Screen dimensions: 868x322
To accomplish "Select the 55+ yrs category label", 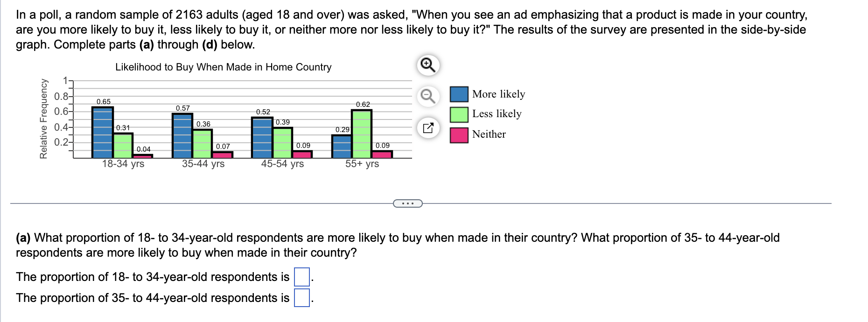I will (x=363, y=164).
